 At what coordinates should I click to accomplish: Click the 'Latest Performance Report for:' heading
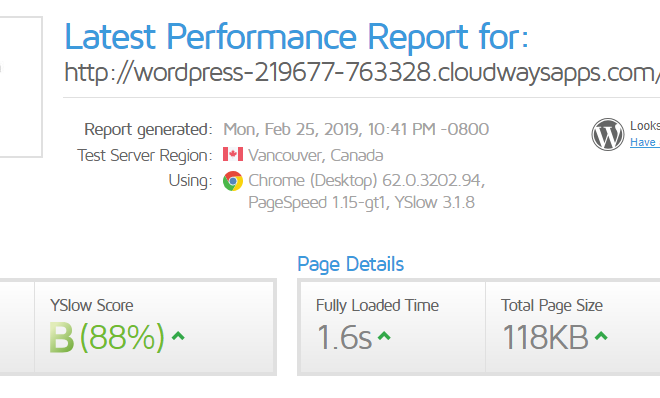(296, 37)
